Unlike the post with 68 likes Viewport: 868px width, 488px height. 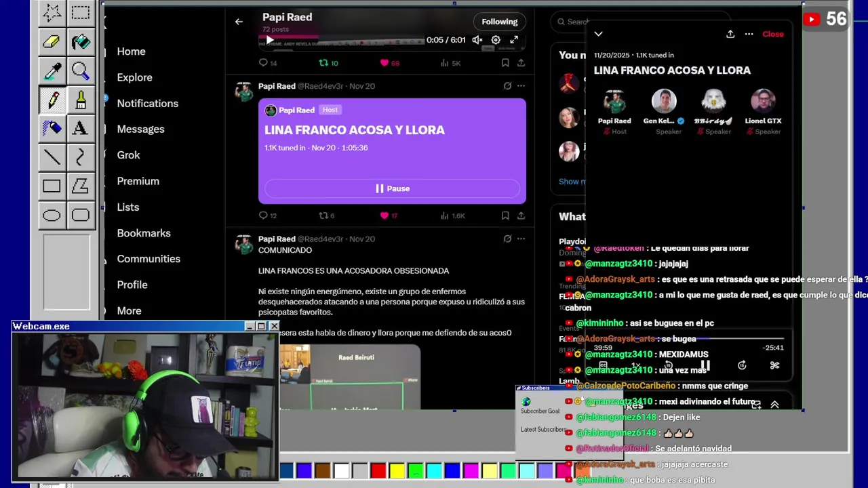coord(390,63)
